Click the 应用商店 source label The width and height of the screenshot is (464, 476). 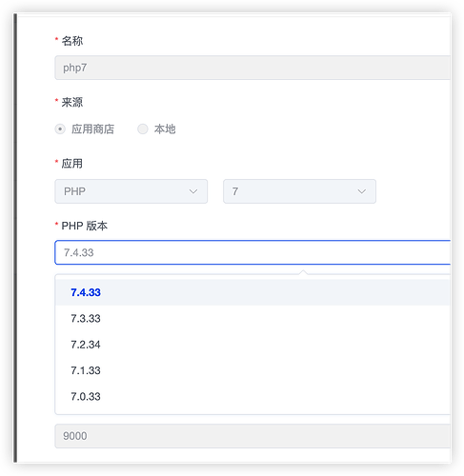[x=92, y=129]
